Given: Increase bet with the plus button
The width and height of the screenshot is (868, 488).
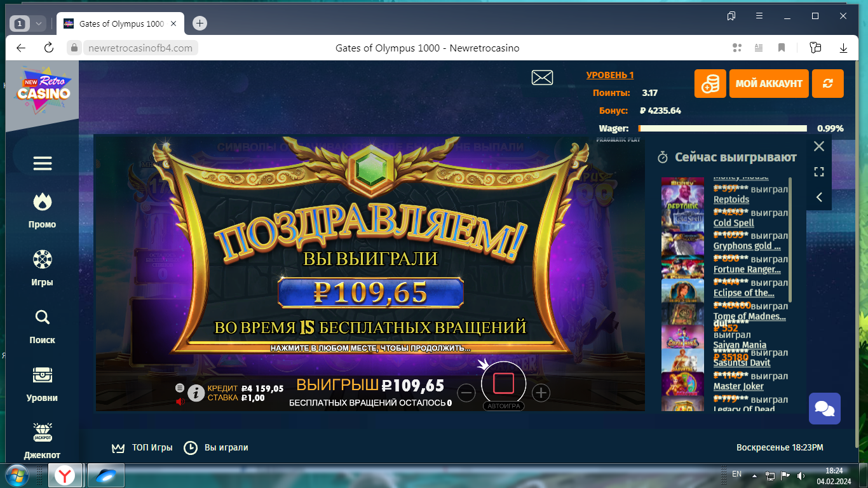Looking at the screenshot, I should [x=541, y=393].
